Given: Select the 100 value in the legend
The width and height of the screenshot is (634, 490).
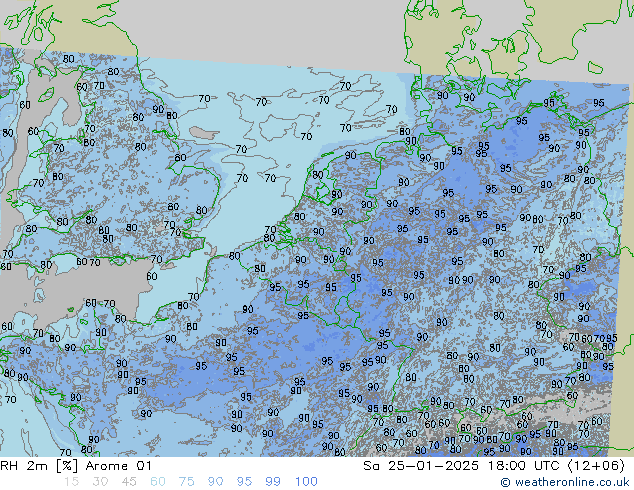Looking at the screenshot, I should pos(306,482).
